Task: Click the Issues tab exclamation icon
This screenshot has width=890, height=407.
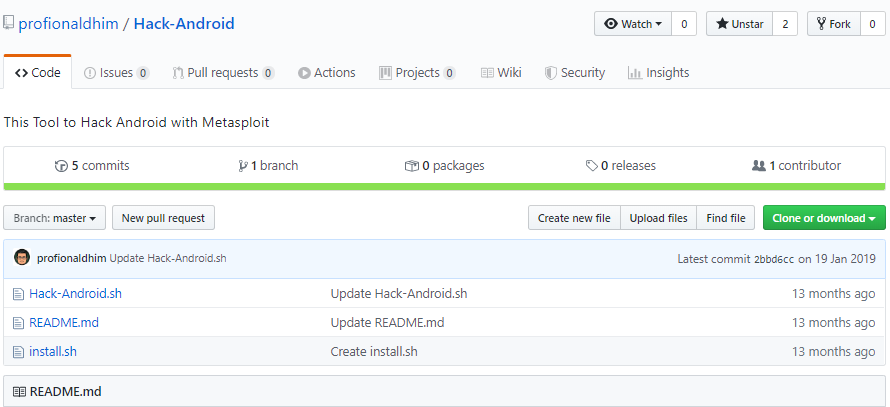Action: 90,73
